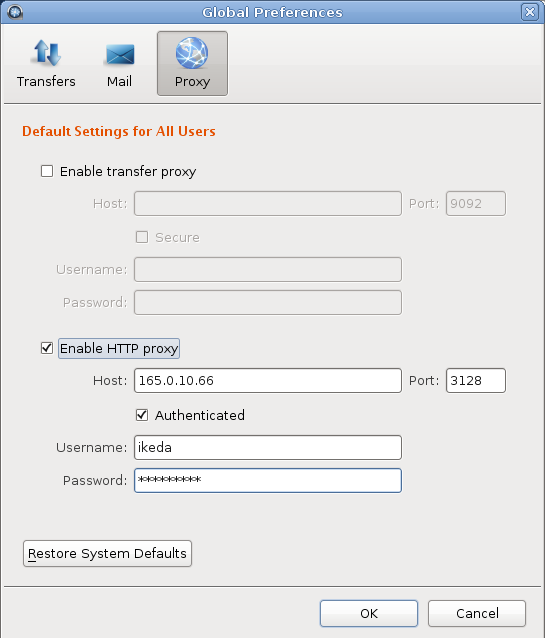Image resolution: width=545 pixels, height=638 pixels.
Task: Click the HTTP proxy Password field
Action: point(268,481)
